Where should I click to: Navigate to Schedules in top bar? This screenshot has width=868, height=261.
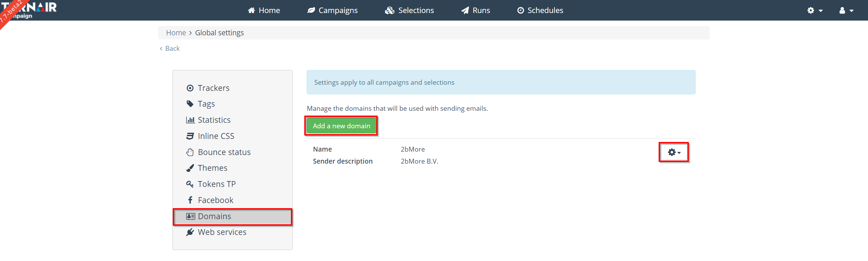pos(540,10)
